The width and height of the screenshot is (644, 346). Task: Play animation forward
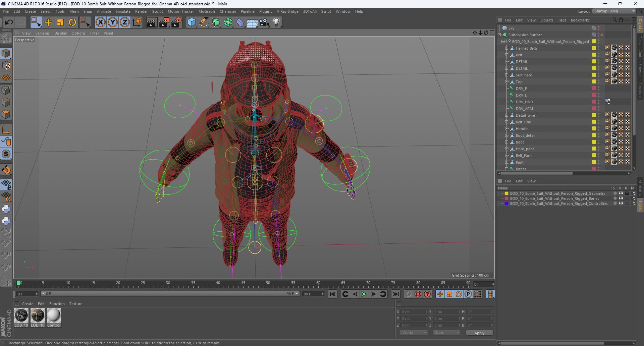pyautogui.click(x=364, y=294)
